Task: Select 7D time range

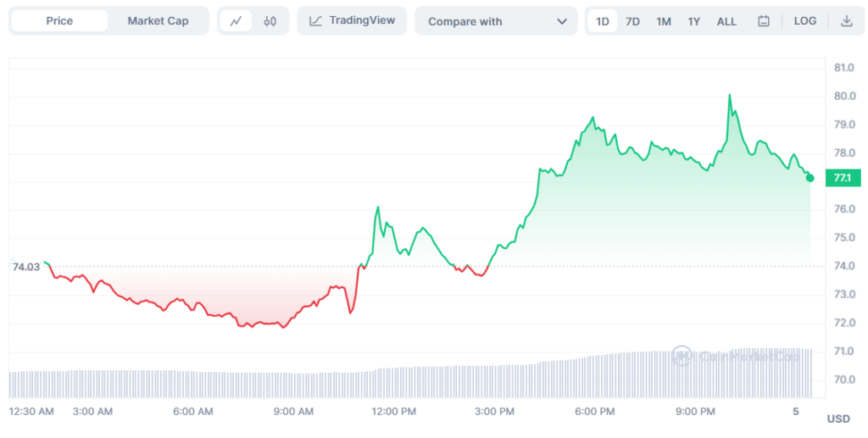Action: [x=632, y=21]
